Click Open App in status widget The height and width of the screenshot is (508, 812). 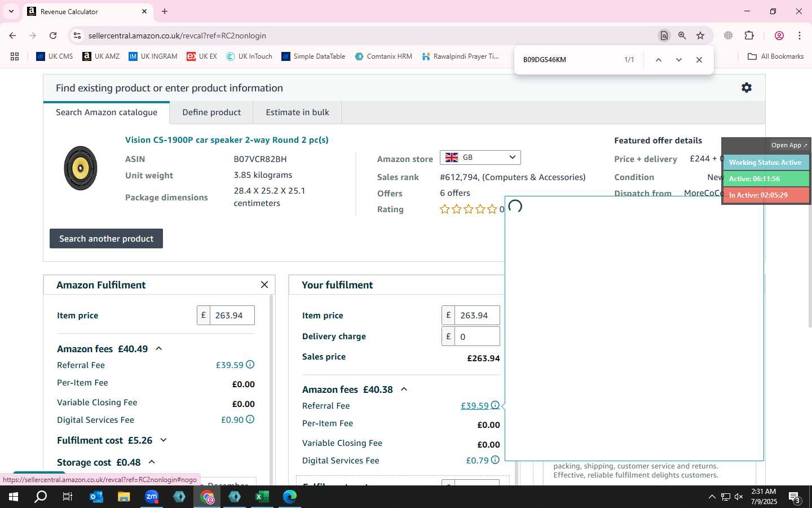point(789,145)
